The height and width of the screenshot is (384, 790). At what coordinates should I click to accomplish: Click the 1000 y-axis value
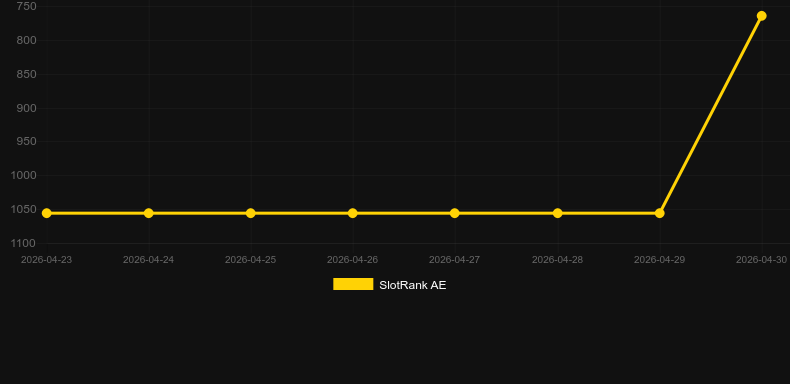(x=23, y=175)
